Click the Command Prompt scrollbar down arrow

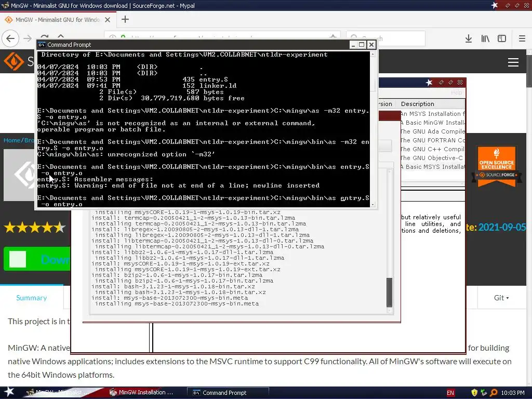tap(373, 205)
